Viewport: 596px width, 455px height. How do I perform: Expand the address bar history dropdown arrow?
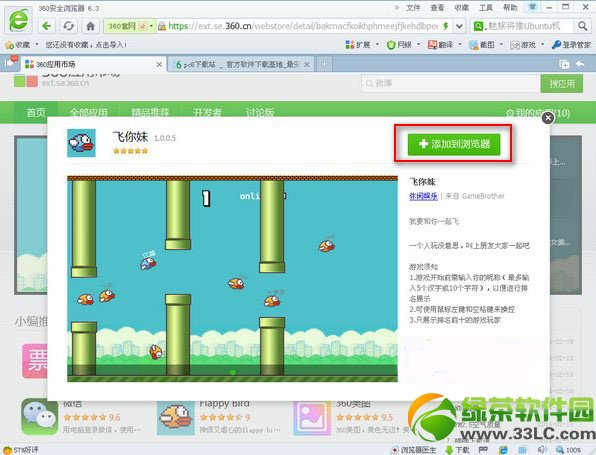(459, 26)
